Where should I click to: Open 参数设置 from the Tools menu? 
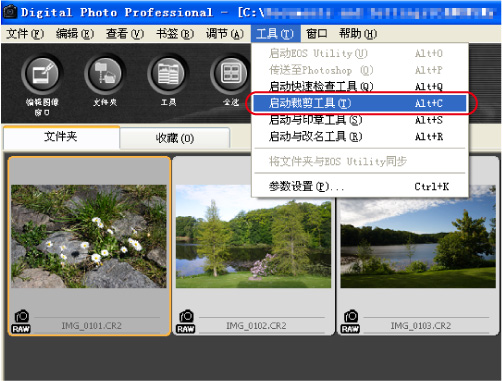pos(360,186)
